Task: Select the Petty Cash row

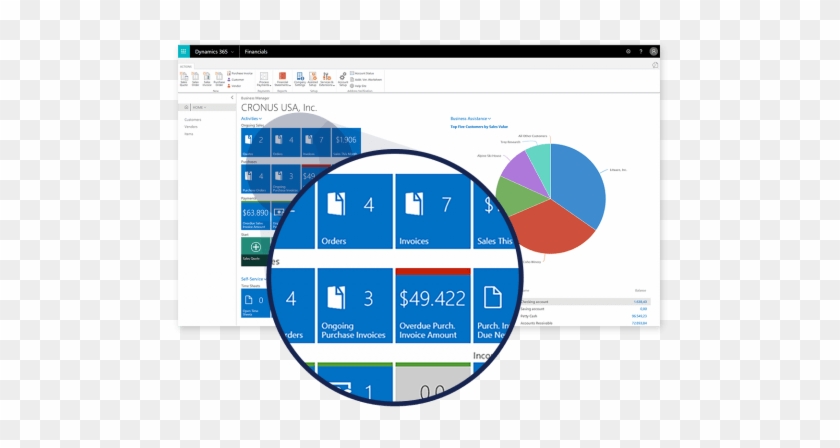Action: pos(584,316)
